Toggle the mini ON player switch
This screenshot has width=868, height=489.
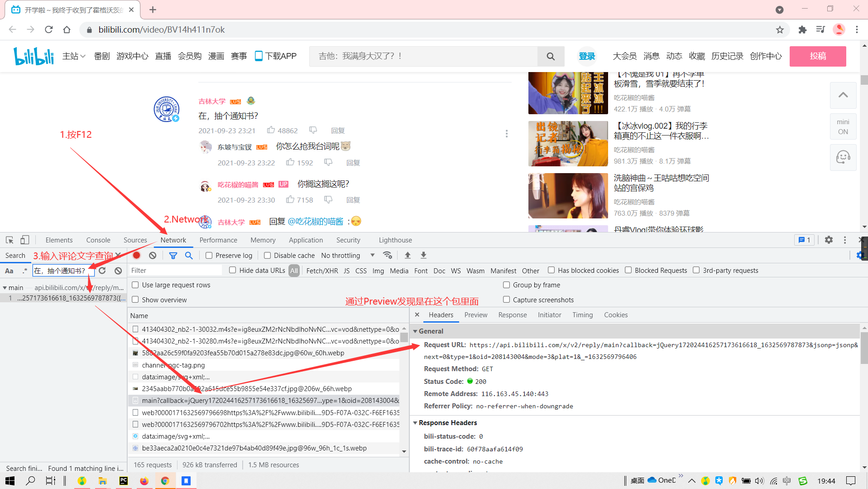[843, 127]
